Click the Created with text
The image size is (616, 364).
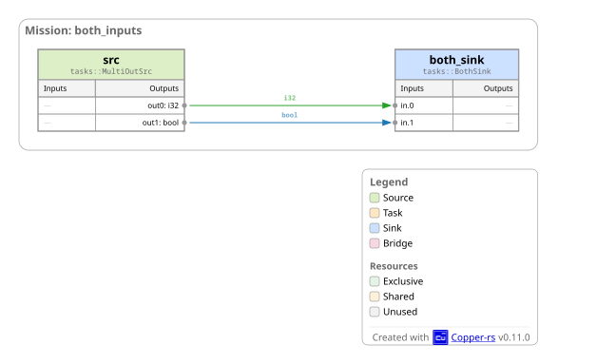pyautogui.click(x=400, y=337)
